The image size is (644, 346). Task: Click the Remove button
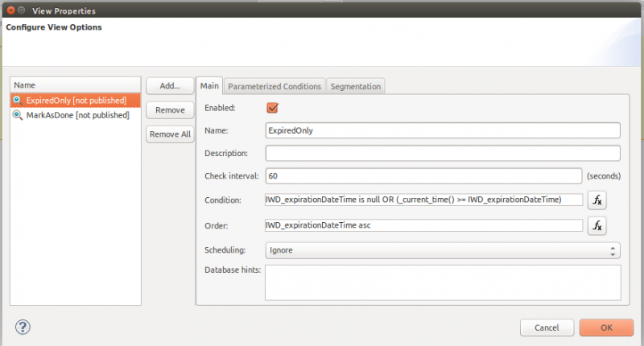point(169,109)
